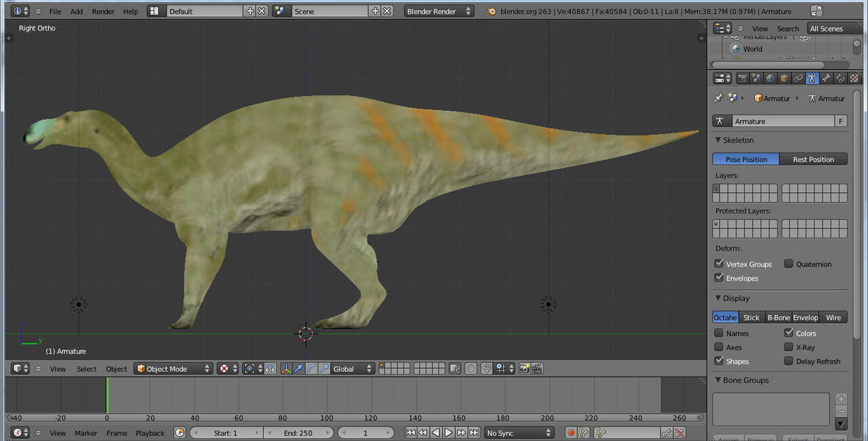Open the Help menu
This screenshot has height=441, width=868.
tap(131, 12)
